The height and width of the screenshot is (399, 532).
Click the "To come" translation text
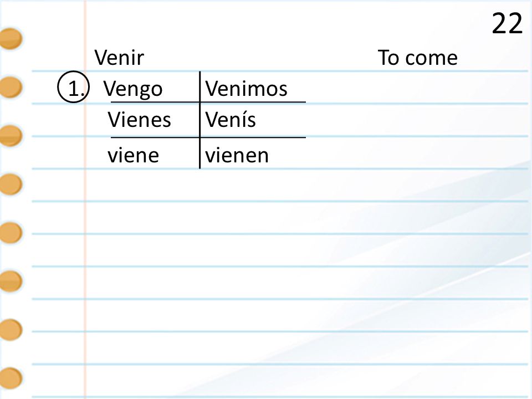418,57
